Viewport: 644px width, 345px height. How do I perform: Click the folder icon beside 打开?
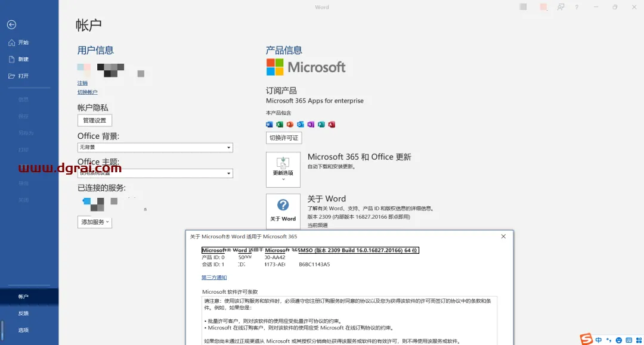(11, 76)
